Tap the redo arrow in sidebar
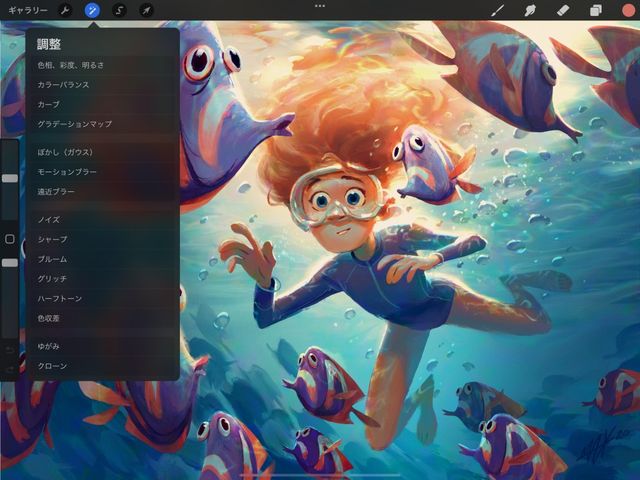 pos(10,369)
